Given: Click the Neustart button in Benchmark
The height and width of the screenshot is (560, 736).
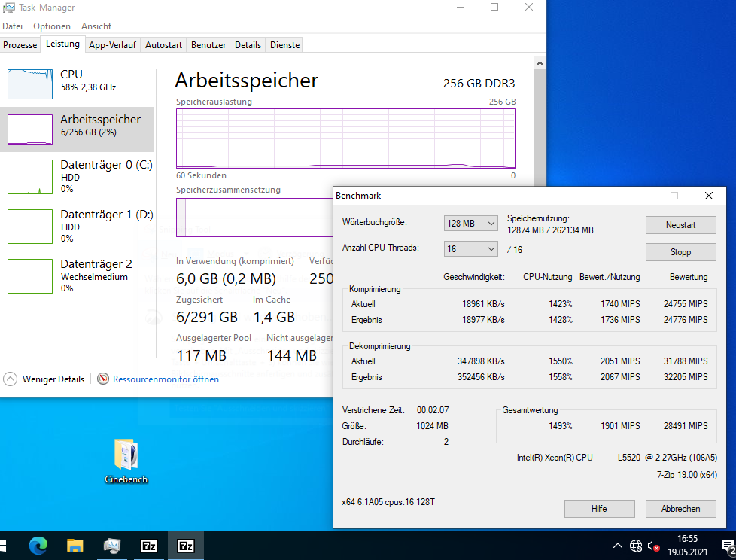Looking at the screenshot, I should point(680,225).
